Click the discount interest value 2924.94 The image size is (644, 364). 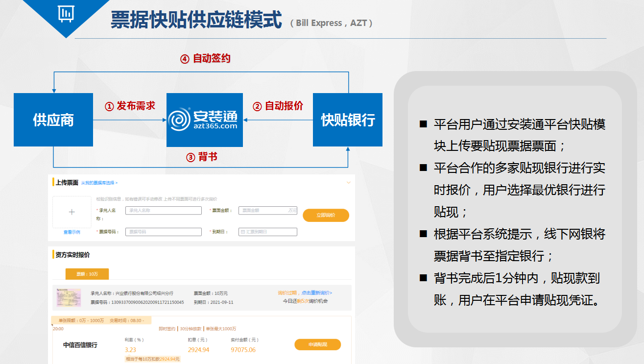coord(198,350)
